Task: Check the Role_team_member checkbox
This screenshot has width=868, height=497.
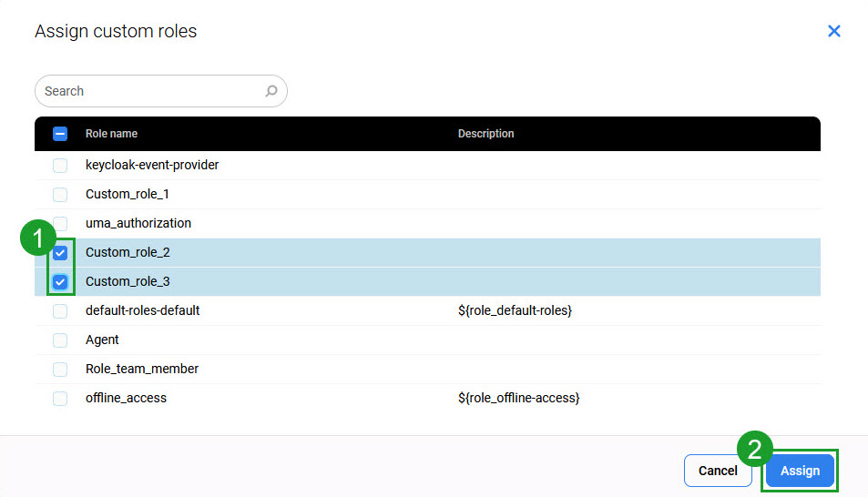Action: pyautogui.click(x=60, y=370)
